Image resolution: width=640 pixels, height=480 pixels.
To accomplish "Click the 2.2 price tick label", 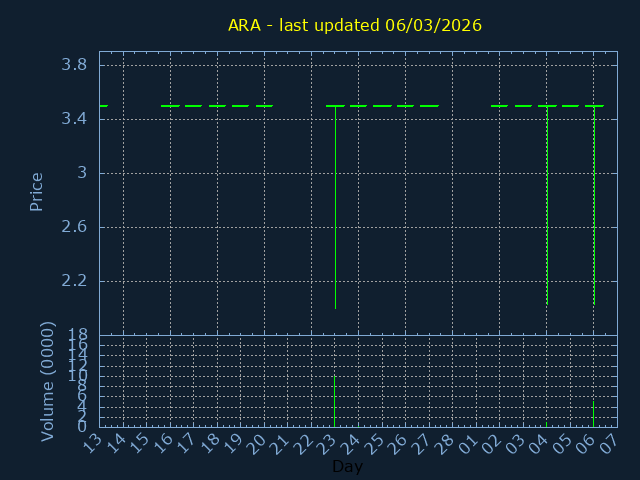I will click(75, 281).
